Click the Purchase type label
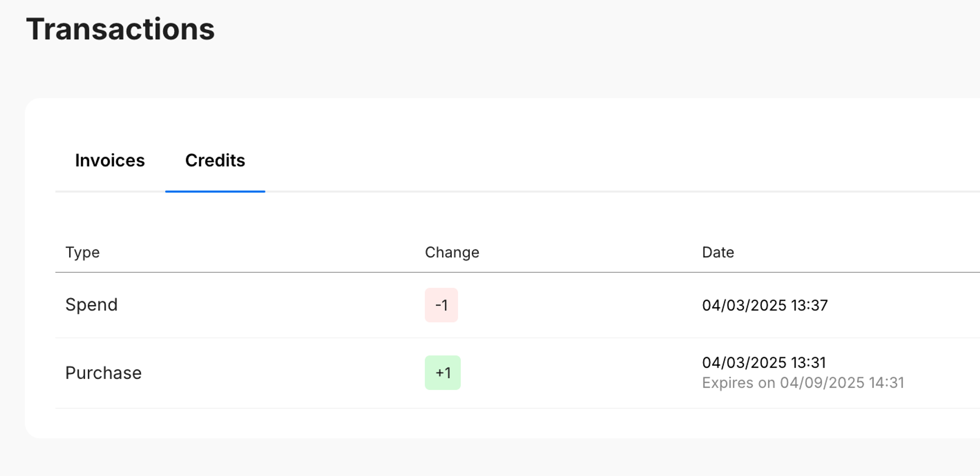980x476 pixels. pos(103,373)
